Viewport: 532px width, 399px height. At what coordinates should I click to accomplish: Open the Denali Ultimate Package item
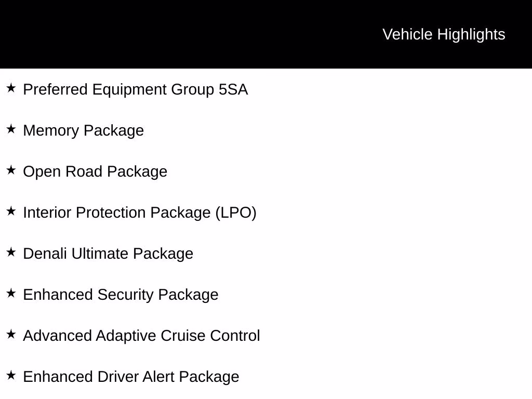(x=108, y=254)
